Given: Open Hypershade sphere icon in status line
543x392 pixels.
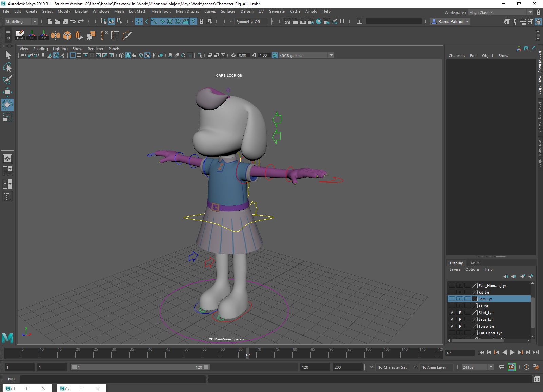Looking at the screenshot, I should click(319, 21).
